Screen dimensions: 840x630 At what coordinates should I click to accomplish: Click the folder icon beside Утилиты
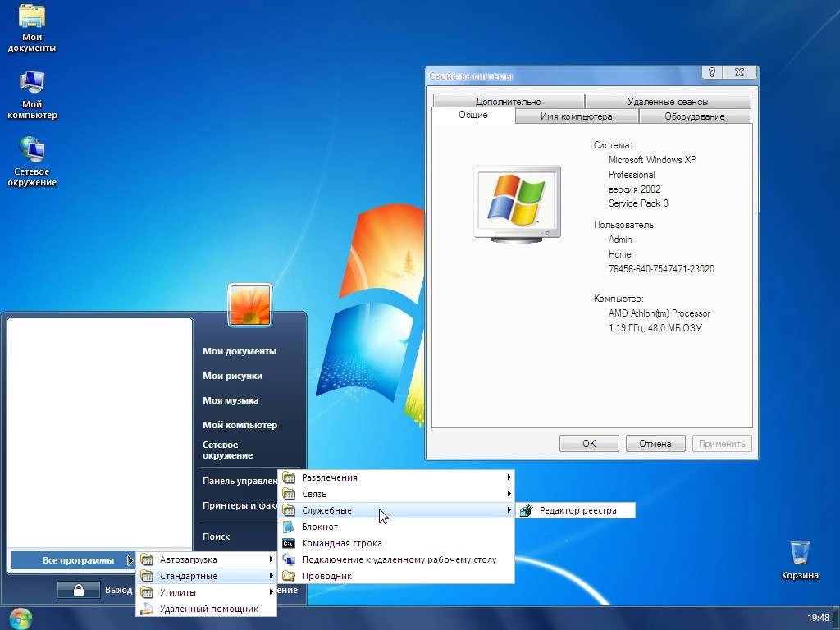point(147,592)
